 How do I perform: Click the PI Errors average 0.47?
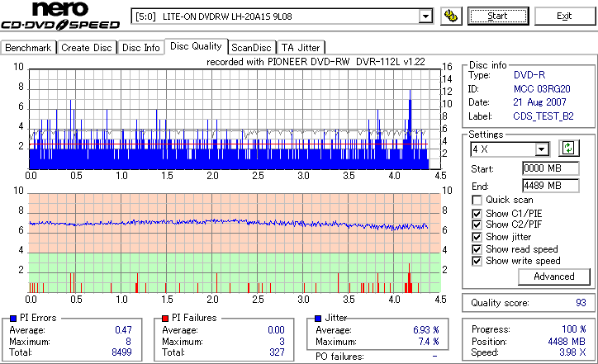[x=123, y=330]
